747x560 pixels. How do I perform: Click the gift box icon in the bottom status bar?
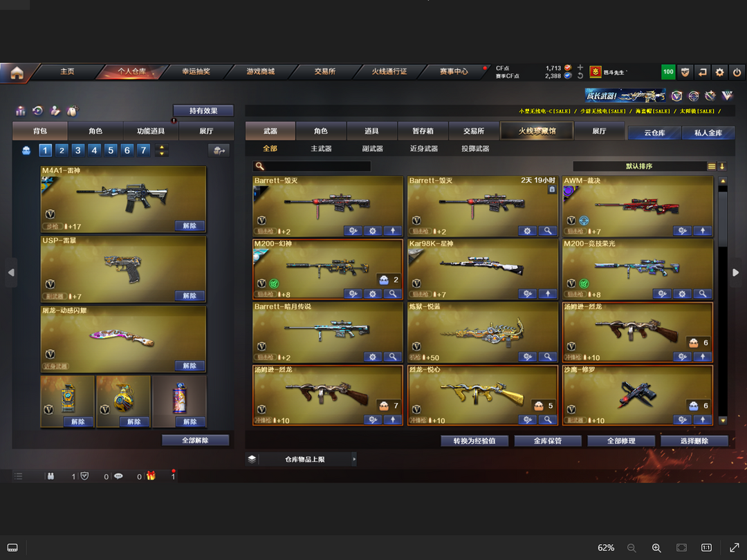pos(151,476)
